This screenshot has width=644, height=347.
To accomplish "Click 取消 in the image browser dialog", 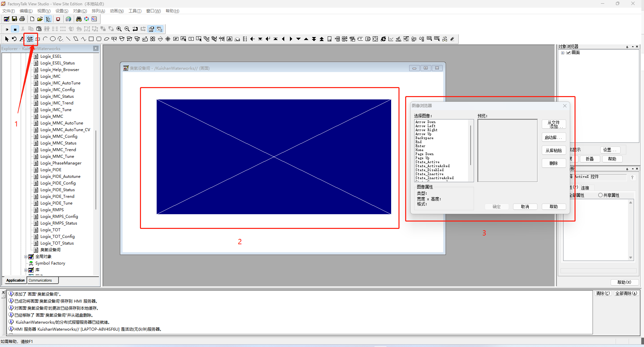I will pyautogui.click(x=525, y=207).
